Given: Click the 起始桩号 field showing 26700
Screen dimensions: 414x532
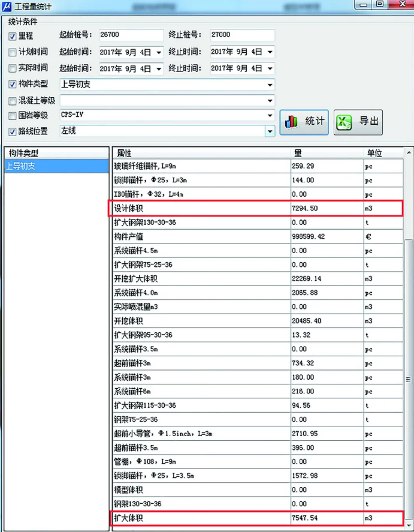Looking at the screenshot, I should 131,35.
